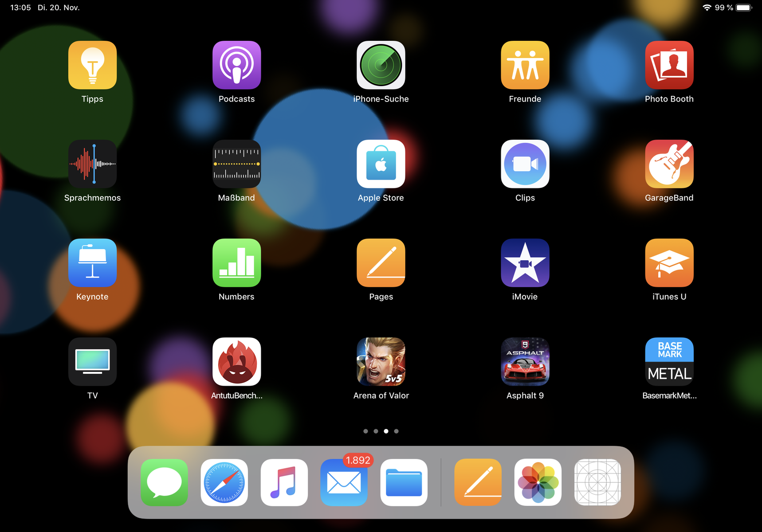The width and height of the screenshot is (762, 532).
Task: Open the placeholder grid app in dock
Action: point(597,482)
